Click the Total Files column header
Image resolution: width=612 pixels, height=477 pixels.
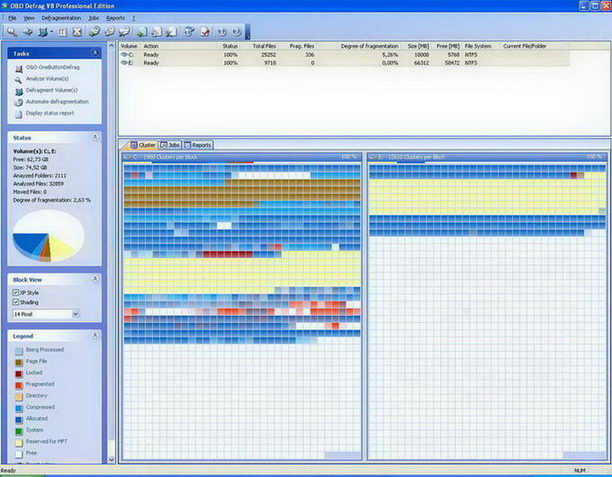pos(264,46)
